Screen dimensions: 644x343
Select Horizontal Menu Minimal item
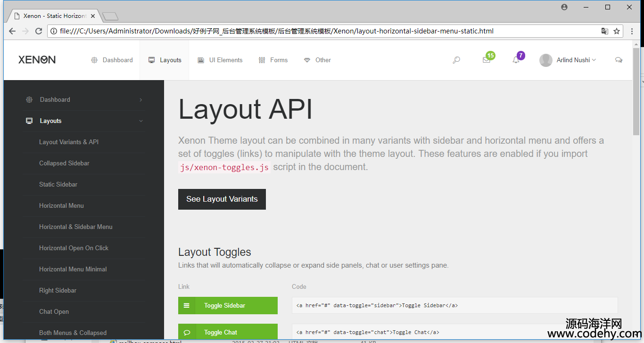(x=73, y=269)
